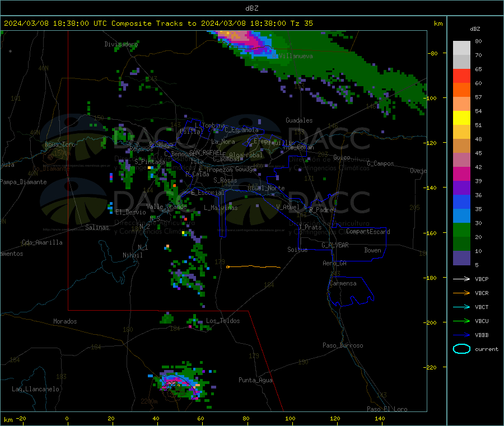Click the 'C_Española' map label
The height and width of the screenshot is (426, 504).
tap(241, 130)
